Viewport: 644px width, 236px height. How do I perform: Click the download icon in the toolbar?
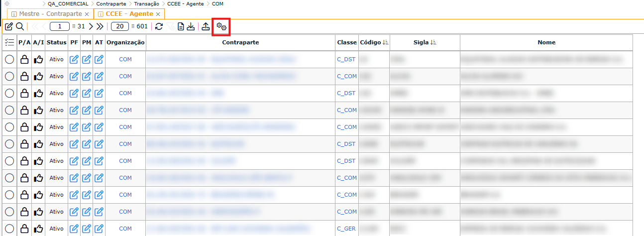(191, 26)
